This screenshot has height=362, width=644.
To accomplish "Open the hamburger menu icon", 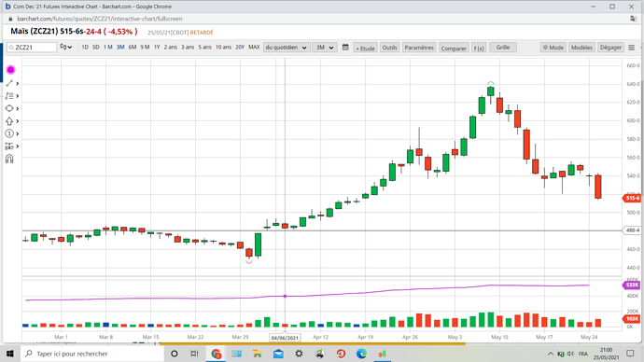I will pos(631,48).
